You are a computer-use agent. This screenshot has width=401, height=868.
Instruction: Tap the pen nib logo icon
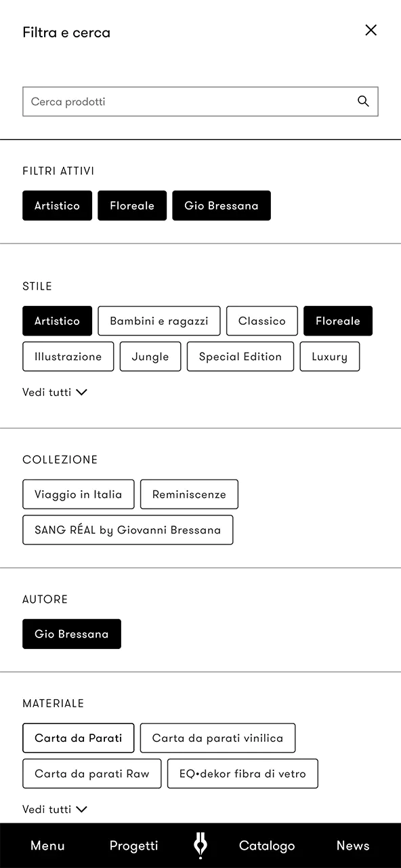tap(200, 846)
